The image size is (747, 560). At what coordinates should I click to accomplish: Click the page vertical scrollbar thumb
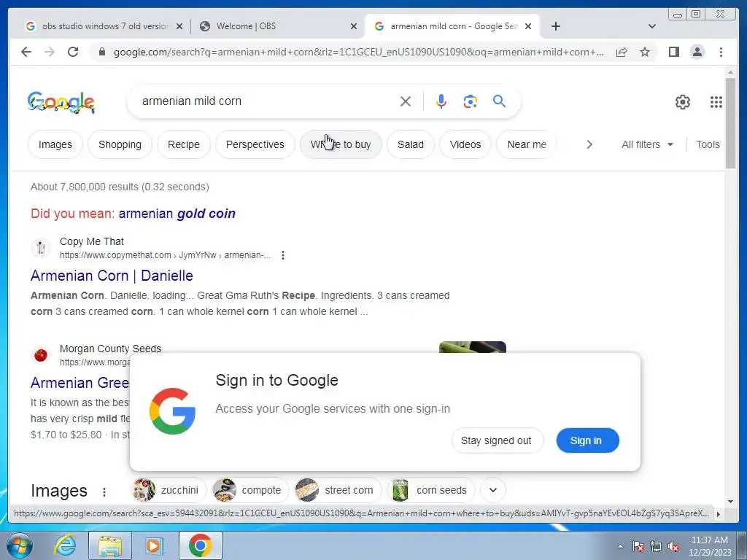coord(730,122)
